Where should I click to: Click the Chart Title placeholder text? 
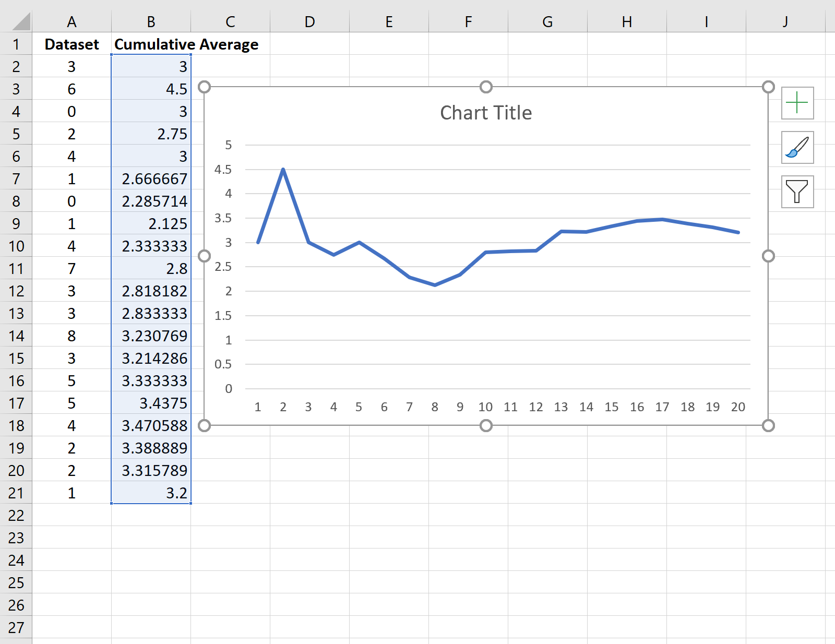(x=486, y=112)
